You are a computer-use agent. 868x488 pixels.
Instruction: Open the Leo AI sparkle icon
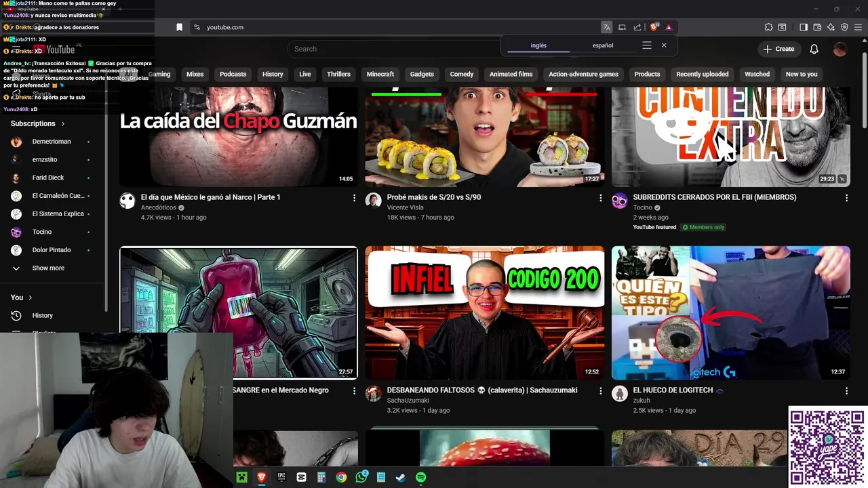[x=831, y=27]
